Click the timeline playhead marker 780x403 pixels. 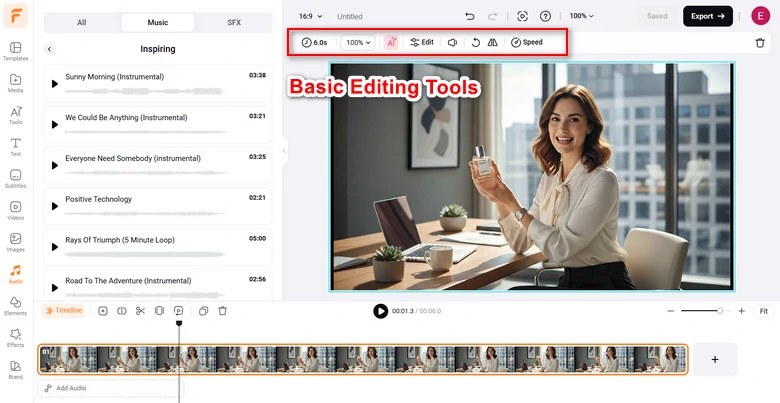[179, 323]
